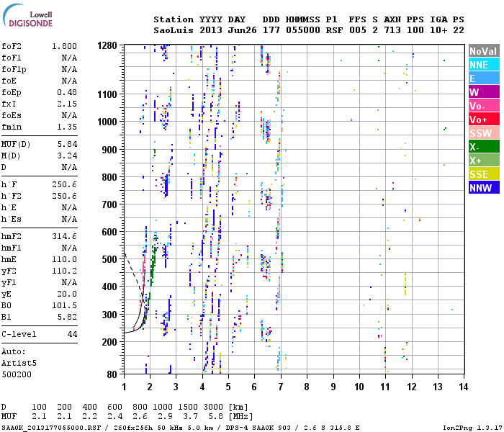Click the 1000 km height axis label
This screenshot has width=504, height=432.
coord(107,122)
